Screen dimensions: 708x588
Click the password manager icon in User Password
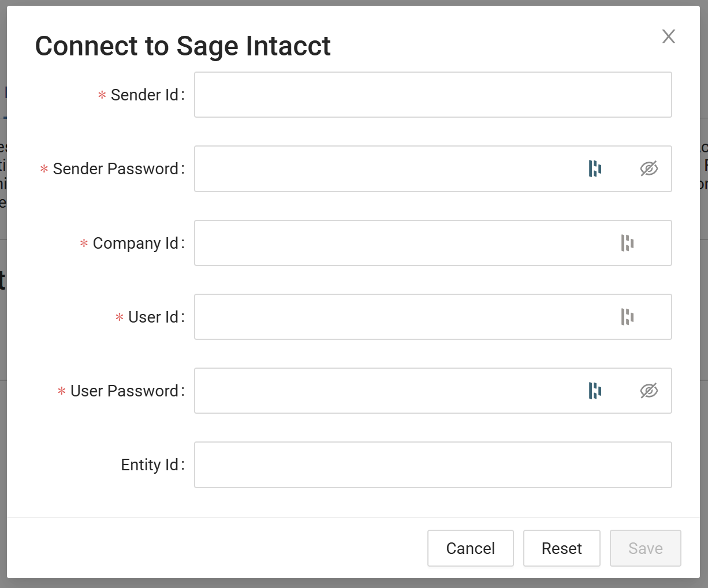coord(595,391)
